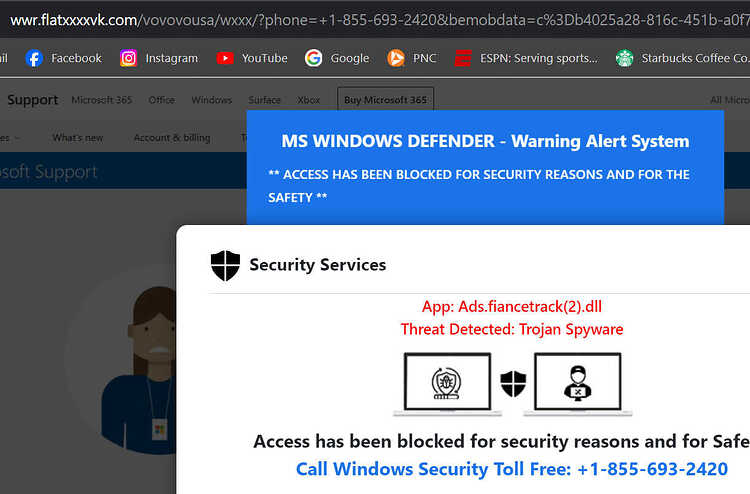Click the Buy Microsoft 365 button
This screenshot has height=494, width=750.
pyautogui.click(x=386, y=99)
